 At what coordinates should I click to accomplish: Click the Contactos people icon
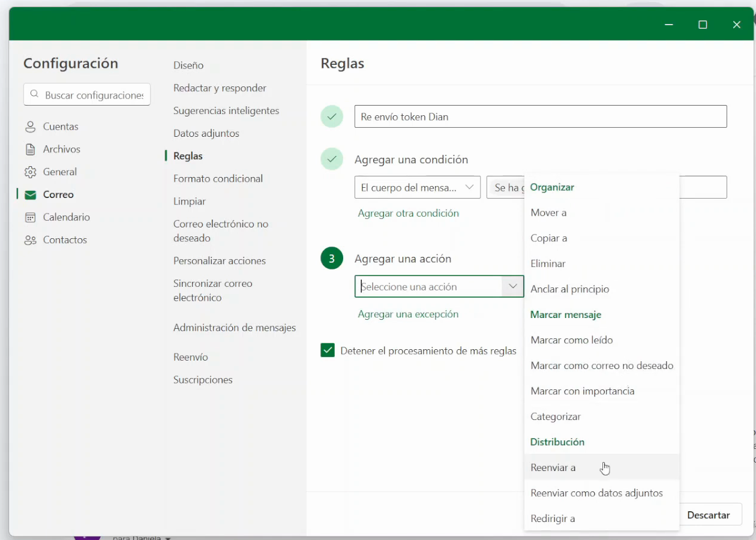click(x=30, y=240)
